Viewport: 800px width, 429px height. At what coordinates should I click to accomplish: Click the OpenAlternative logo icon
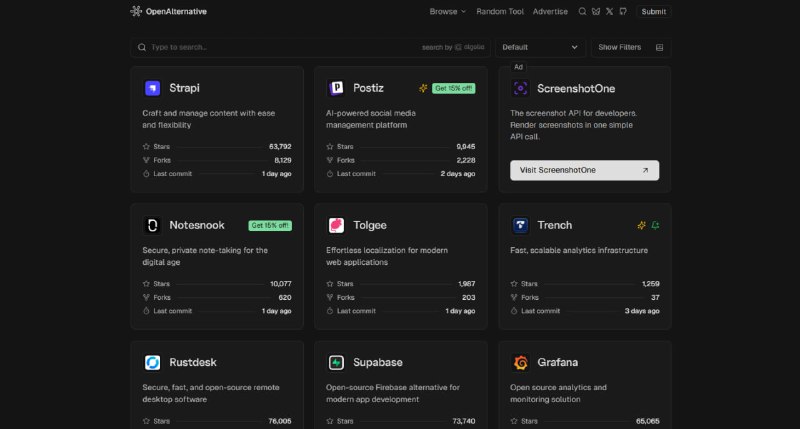coord(136,11)
